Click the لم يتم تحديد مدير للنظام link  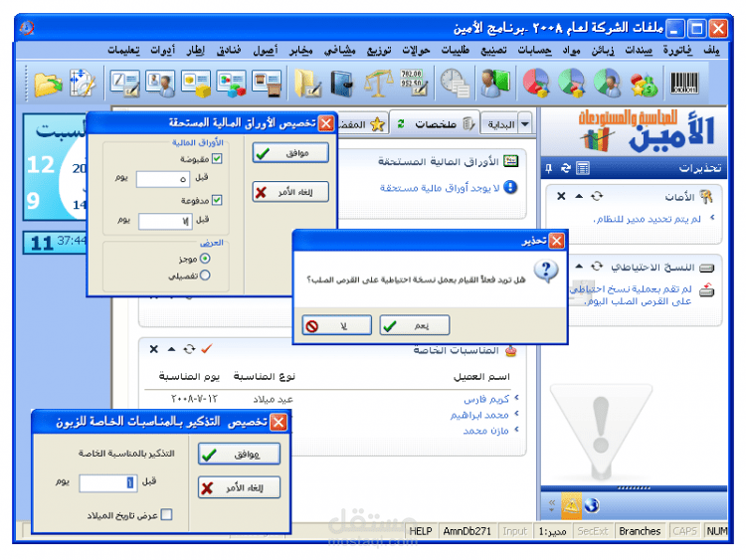tap(648, 219)
